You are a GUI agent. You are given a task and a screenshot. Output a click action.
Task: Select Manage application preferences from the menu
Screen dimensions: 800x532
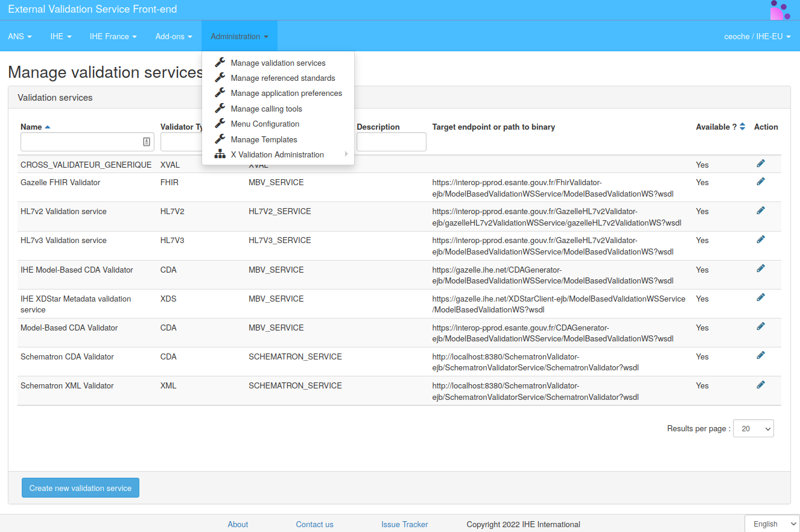click(x=286, y=93)
